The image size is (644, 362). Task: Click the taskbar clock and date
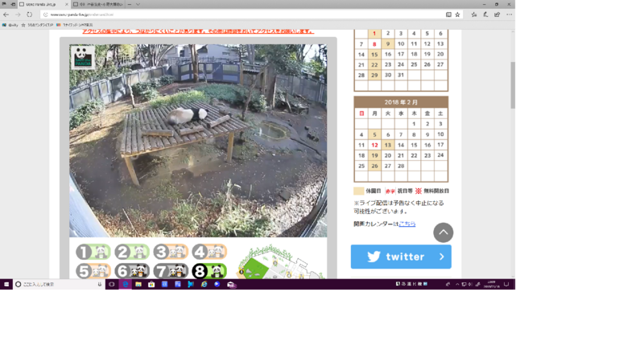[x=491, y=284]
